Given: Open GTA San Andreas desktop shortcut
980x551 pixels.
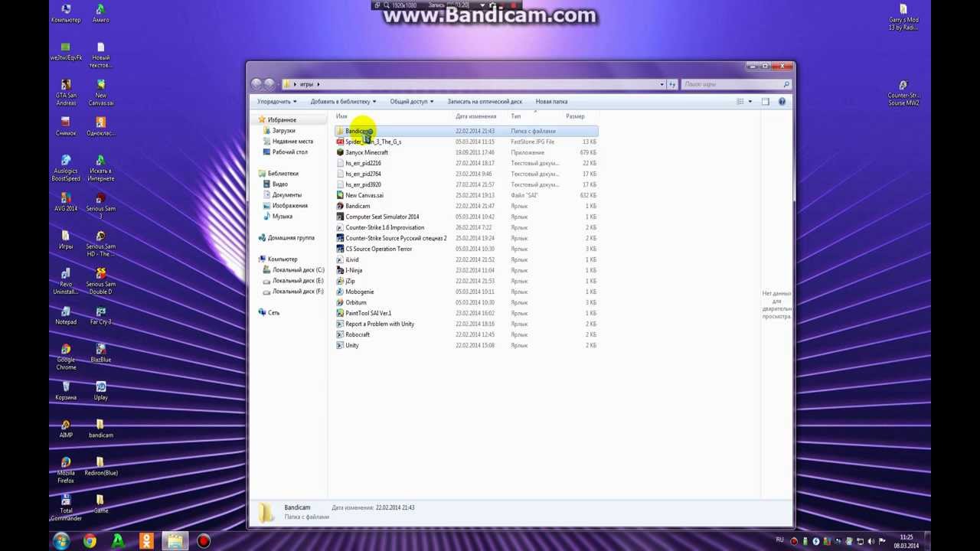Looking at the screenshot, I should [x=66, y=92].
